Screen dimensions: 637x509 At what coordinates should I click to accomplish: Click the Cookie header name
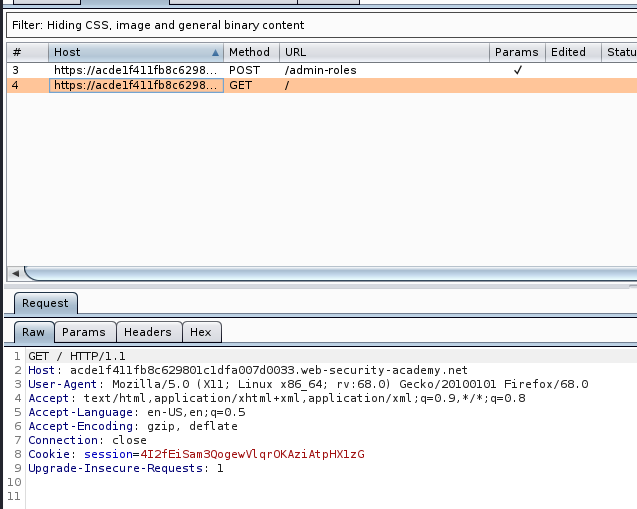tap(49, 454)
